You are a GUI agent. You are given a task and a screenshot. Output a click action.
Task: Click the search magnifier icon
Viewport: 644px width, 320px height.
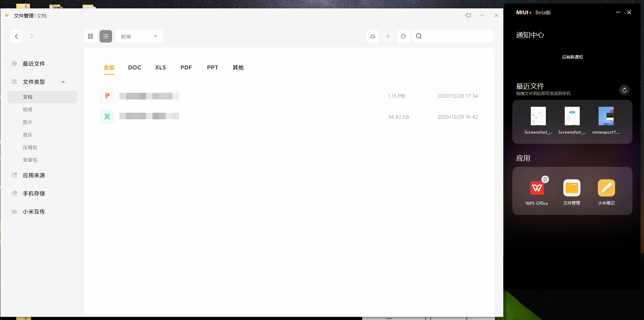click(419, 36)
